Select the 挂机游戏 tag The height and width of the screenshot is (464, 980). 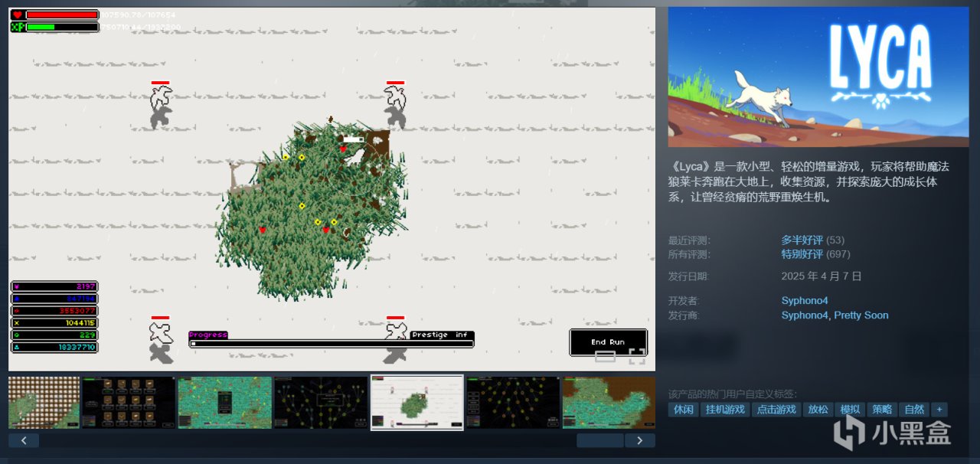point(724,410)
